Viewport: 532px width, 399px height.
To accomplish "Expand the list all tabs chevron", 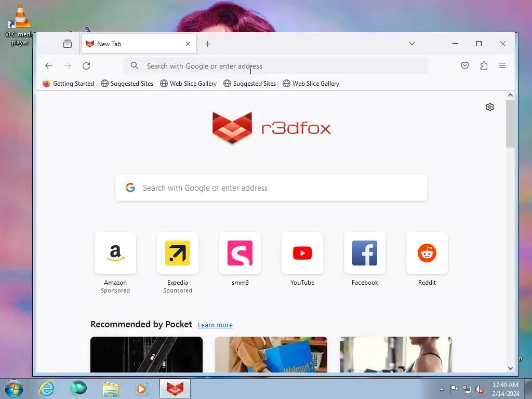I will coord(412,44).
